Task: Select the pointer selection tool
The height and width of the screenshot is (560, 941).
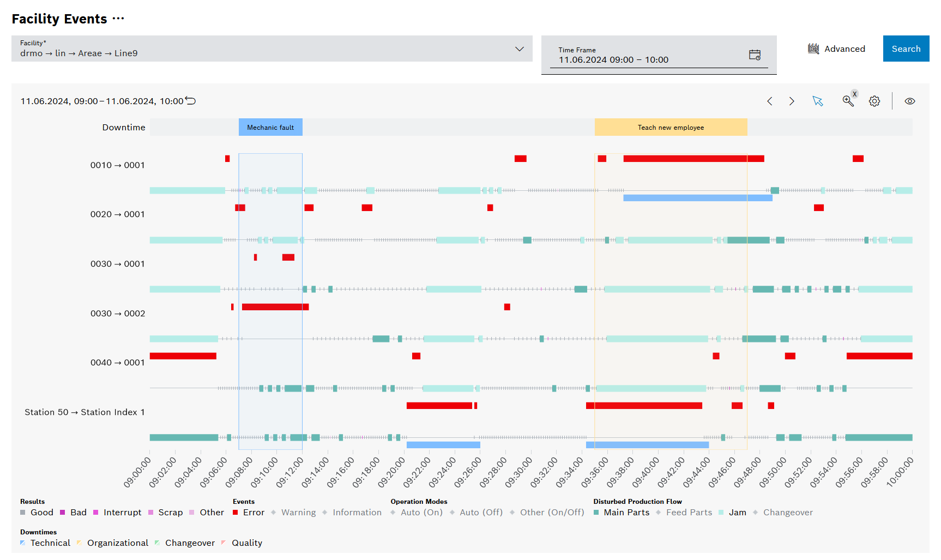Action: pyautogui.click(x=818, y=101)
